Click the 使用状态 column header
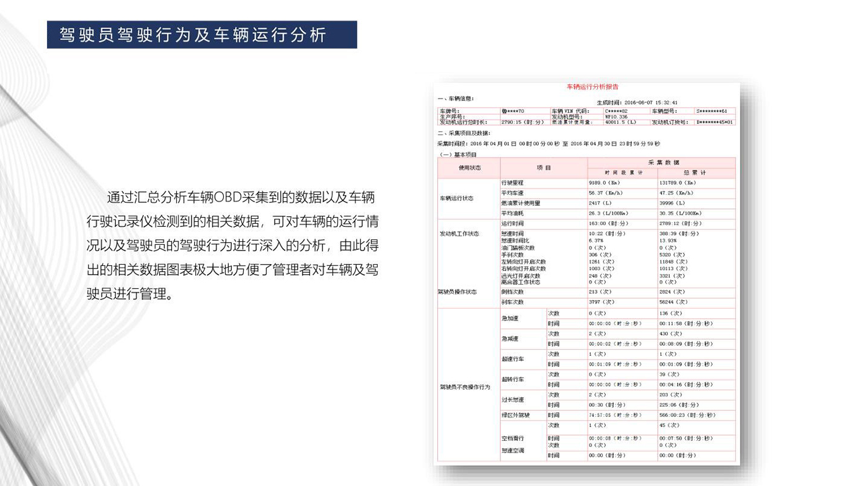This screenshot has height=486, width=868. 469,167
